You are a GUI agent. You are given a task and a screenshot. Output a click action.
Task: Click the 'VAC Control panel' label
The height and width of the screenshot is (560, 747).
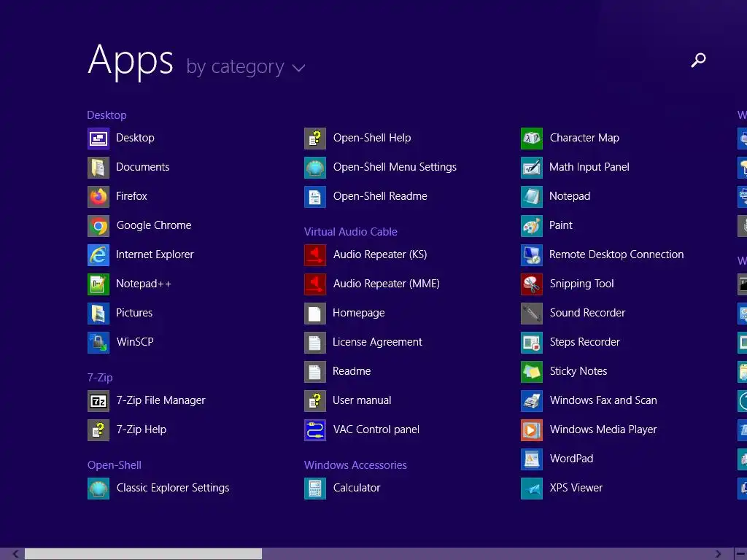(x=376, y=429)
